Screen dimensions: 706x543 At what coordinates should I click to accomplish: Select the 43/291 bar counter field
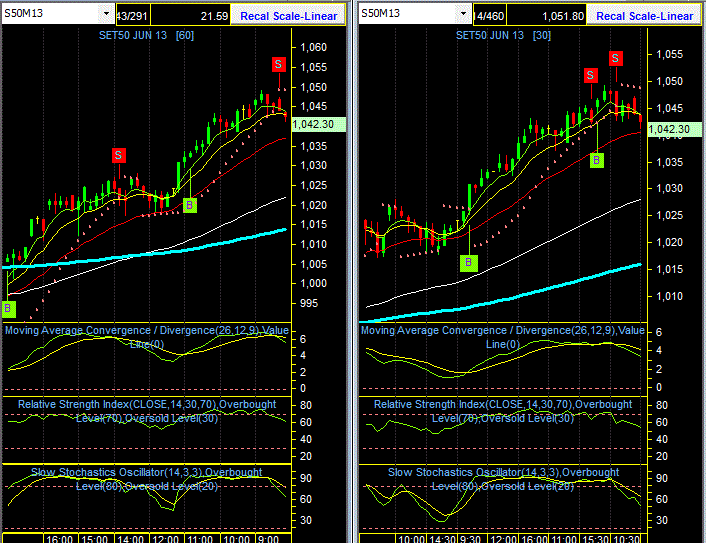coord(133,16)
